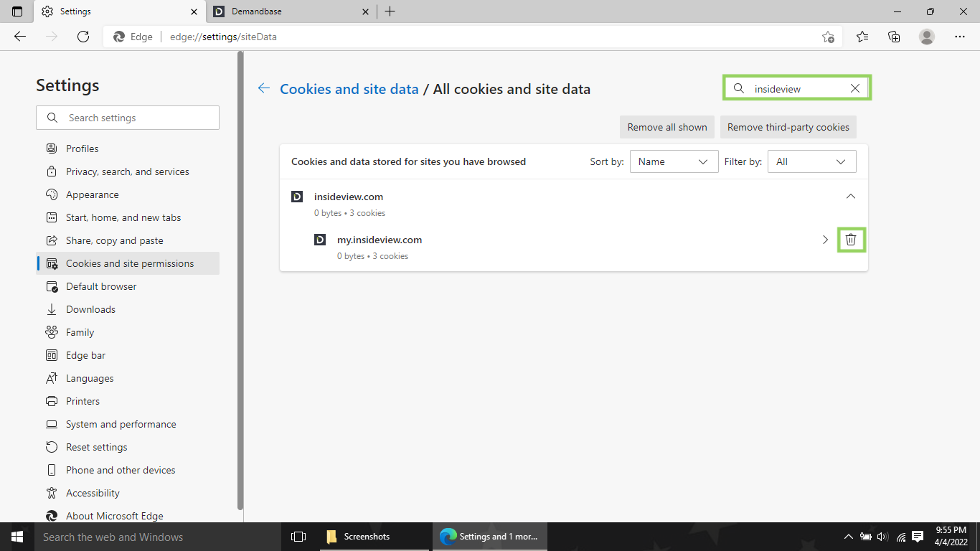Open Profiles settings
Screen dimensions: 980x551
(x=128, y=149)
